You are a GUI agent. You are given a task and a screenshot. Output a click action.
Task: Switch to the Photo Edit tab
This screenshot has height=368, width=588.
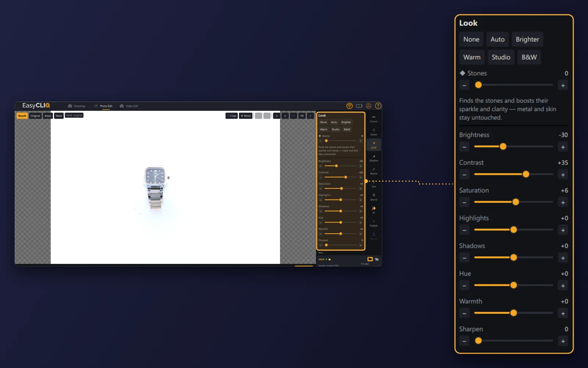[104, 106]
